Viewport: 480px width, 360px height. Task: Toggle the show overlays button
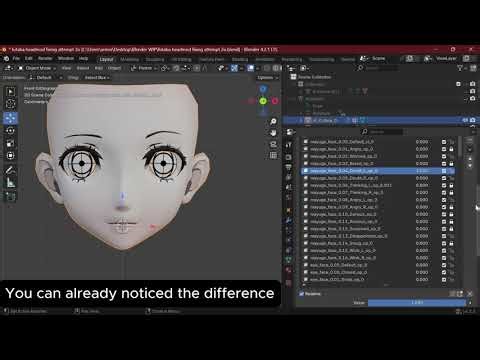251,68
